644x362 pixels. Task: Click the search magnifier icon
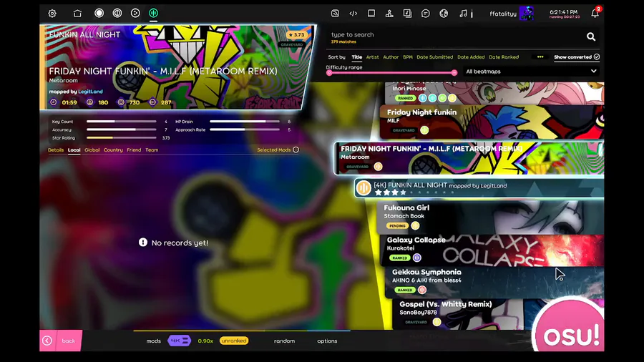pos(591,37)
